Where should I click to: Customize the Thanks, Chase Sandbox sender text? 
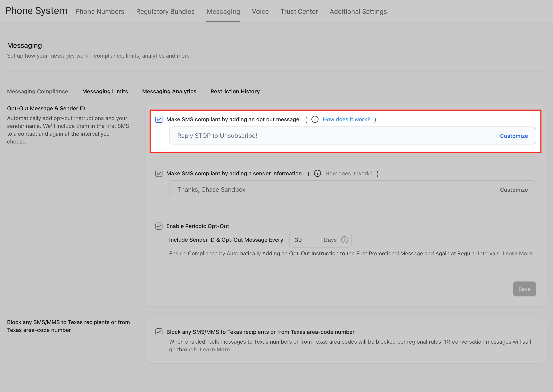tap(514, 190)
